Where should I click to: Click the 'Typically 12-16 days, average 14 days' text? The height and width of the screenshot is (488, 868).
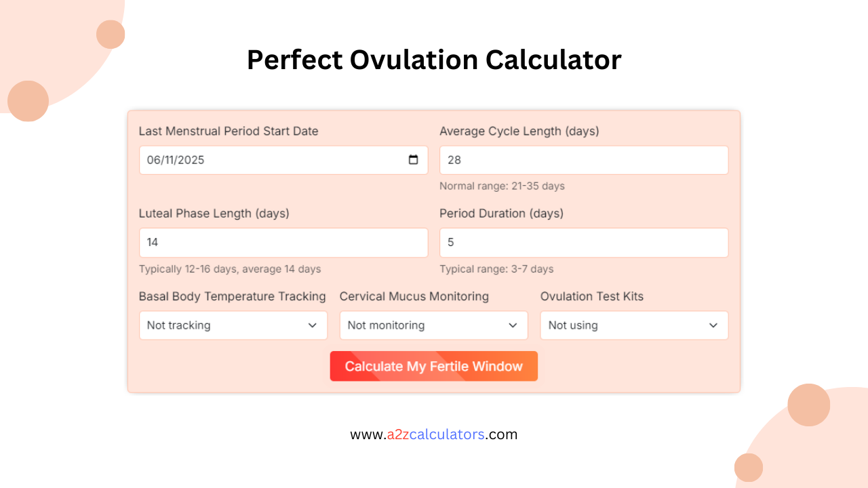230,268
